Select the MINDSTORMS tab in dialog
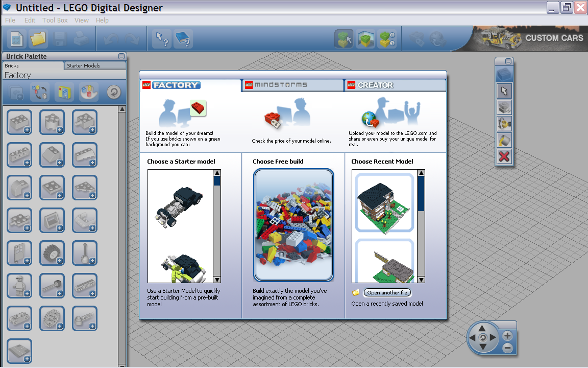 293,85
